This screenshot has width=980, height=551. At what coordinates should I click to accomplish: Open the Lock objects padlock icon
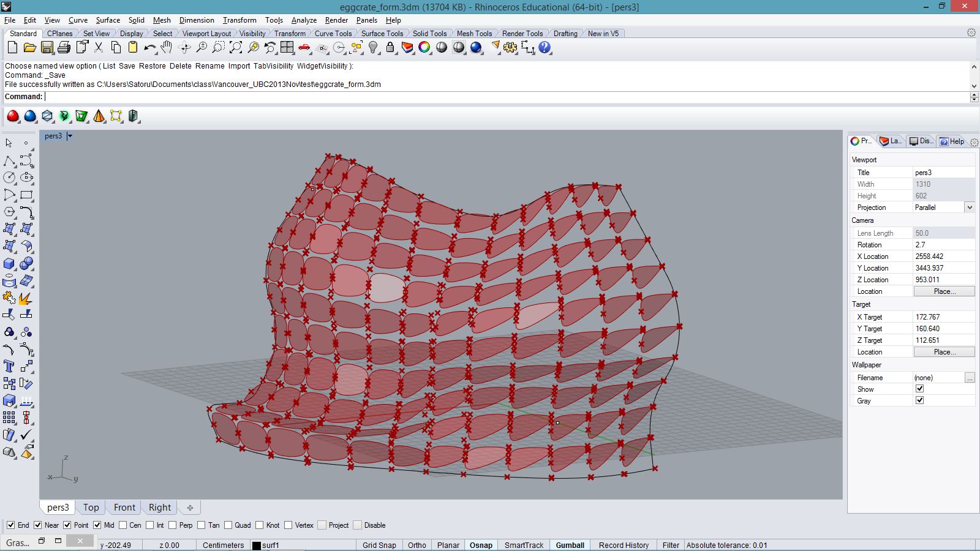tap(390, 48)
